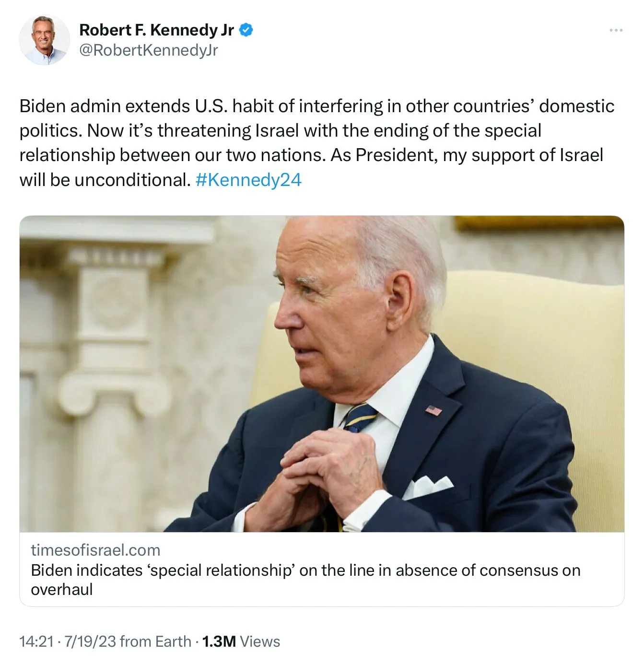
Task: Click the 'from Earth' location text
Action: tap(155, 641)
